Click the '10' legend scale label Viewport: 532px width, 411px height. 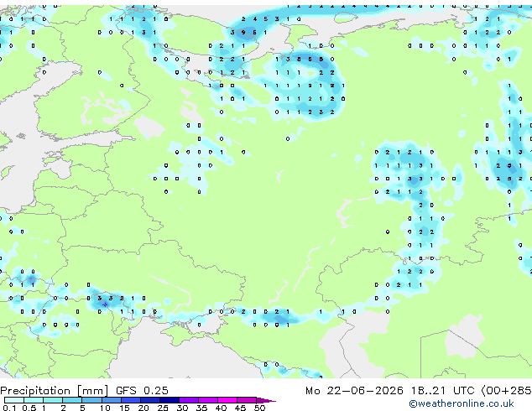tap(105, 408)
